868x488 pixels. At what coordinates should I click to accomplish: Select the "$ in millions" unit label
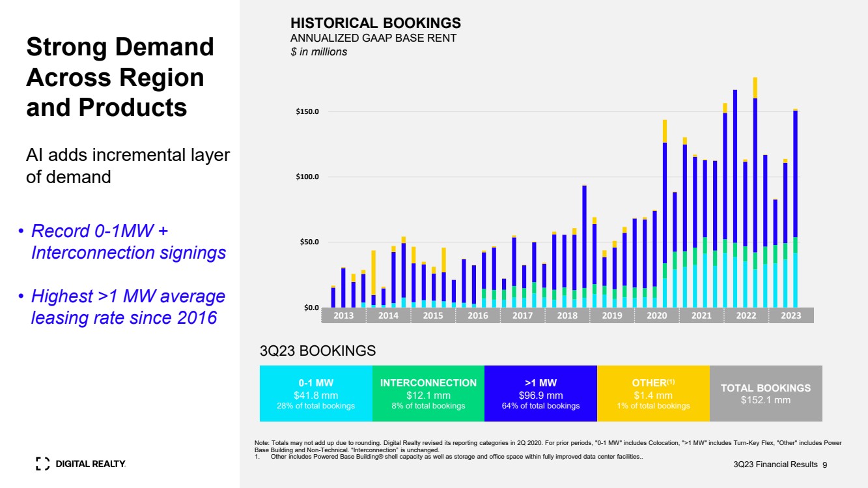click(318, 52)
